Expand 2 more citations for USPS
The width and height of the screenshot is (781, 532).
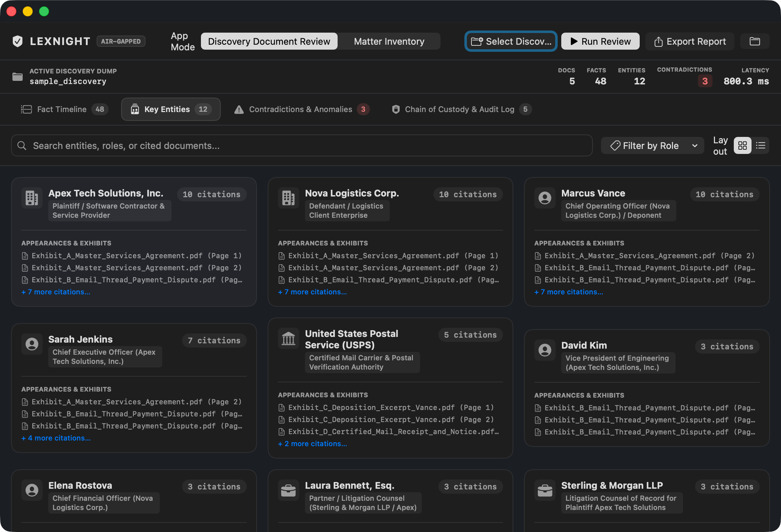click(x=312, y=444)
